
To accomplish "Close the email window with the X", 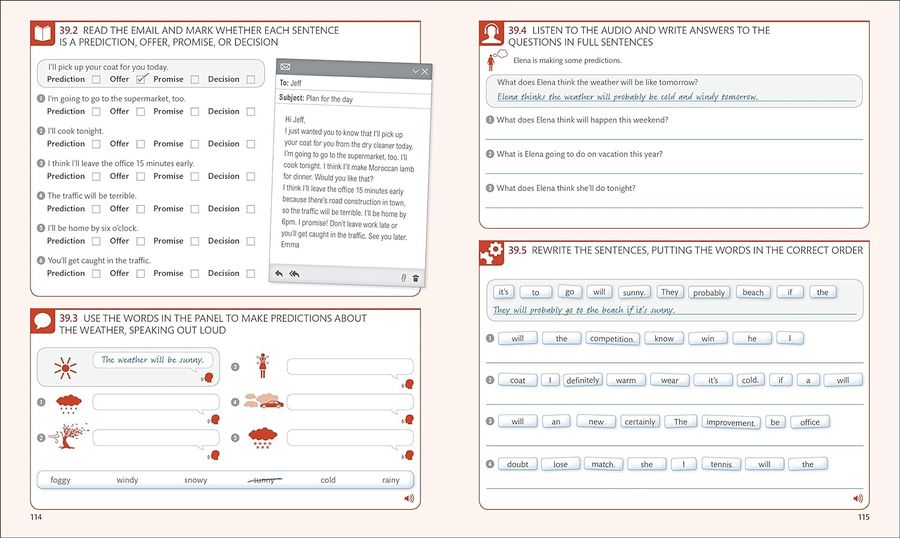I will click(425, 71).
